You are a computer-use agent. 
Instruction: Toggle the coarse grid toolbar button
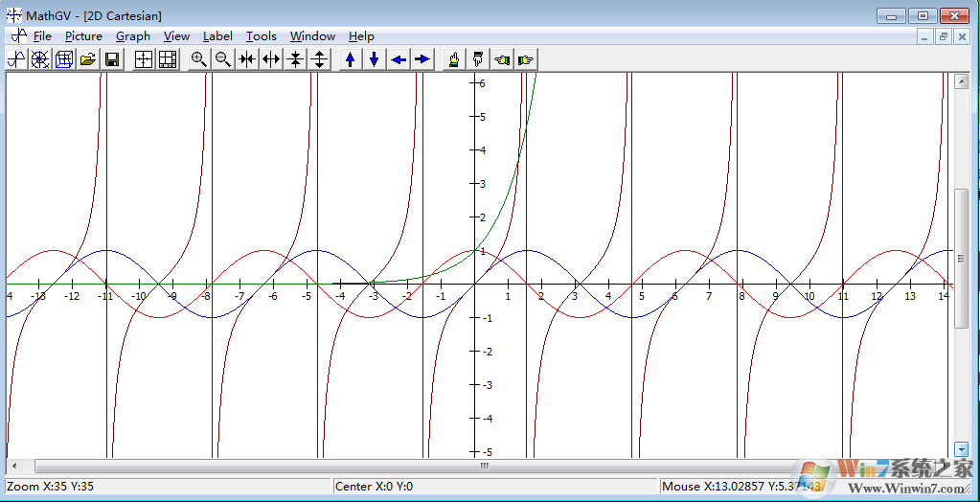pyautogui.click(x=144, y=59)
